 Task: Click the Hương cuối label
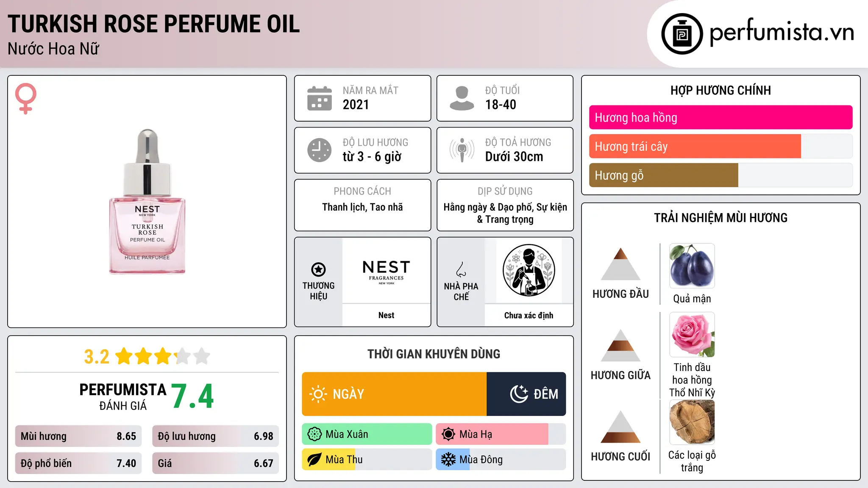click(621, 457)
